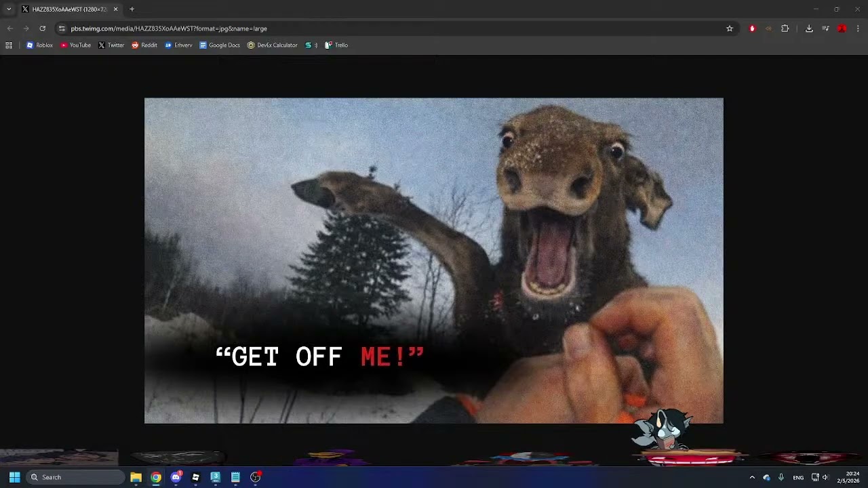Go back to the previous page

(x=9, y=28)
